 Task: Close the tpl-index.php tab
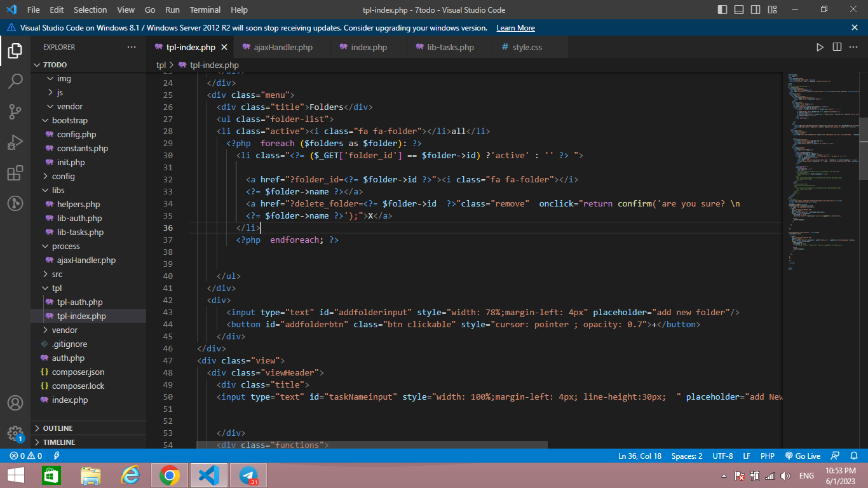[224, 47]
